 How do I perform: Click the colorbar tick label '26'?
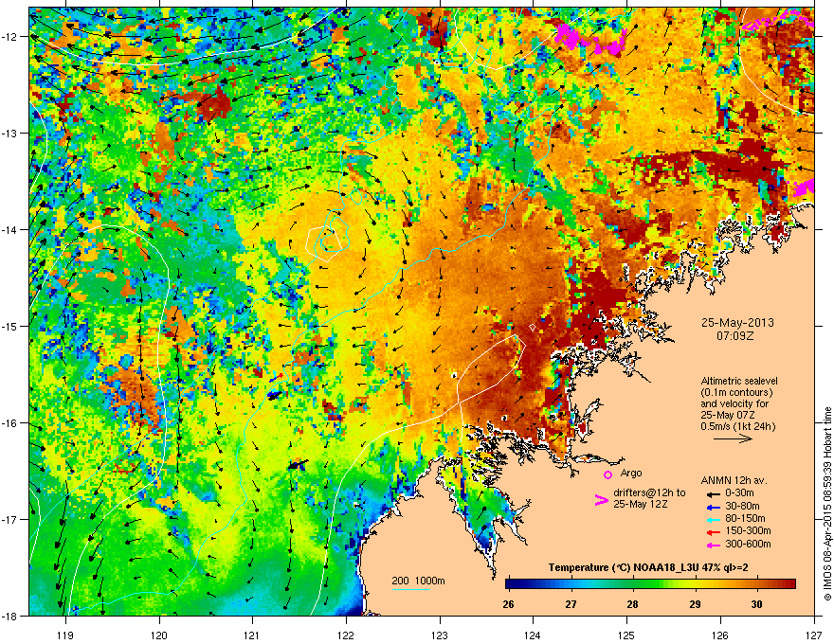pos(509,604)
